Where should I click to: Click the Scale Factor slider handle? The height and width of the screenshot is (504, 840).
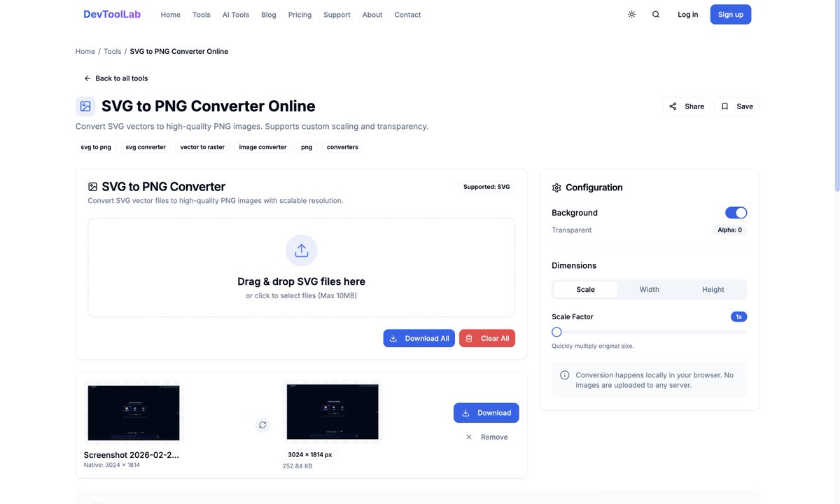pyautogui.click(x=556, y=332)
